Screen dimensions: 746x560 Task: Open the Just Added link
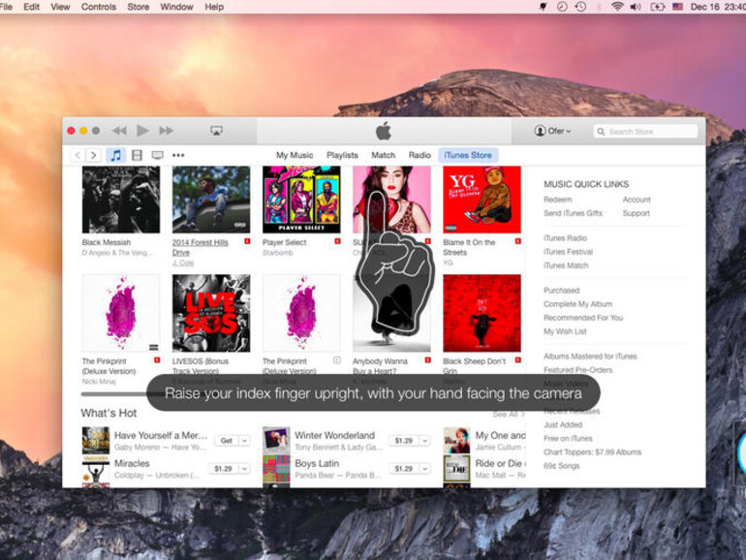[562, 425]
